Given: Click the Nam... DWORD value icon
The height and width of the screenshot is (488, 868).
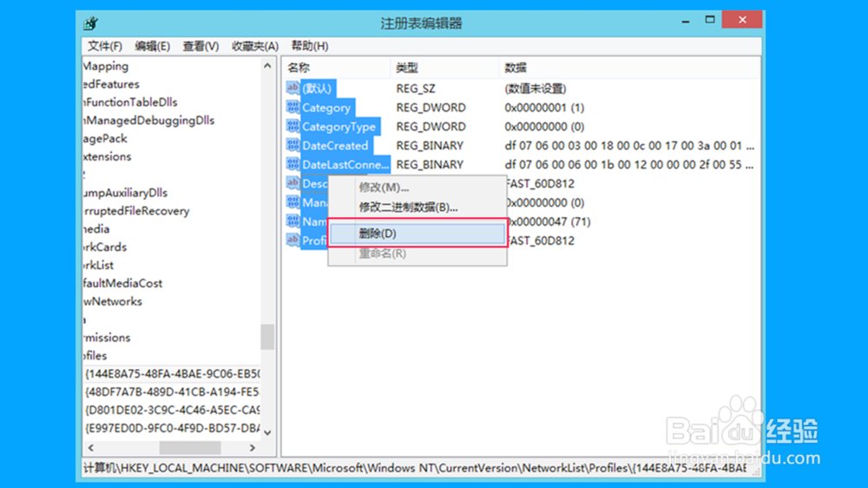Looking at the screenshot, I should (x=293, y=221).
